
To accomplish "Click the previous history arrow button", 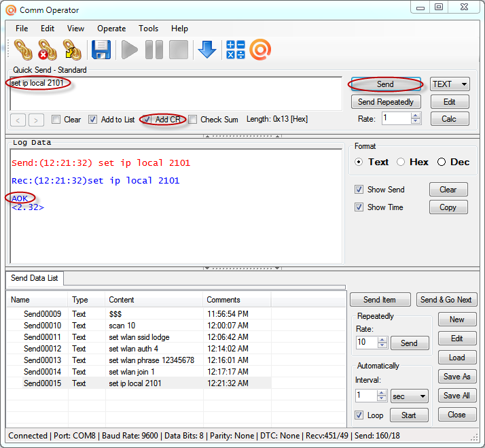I will 18,120.
